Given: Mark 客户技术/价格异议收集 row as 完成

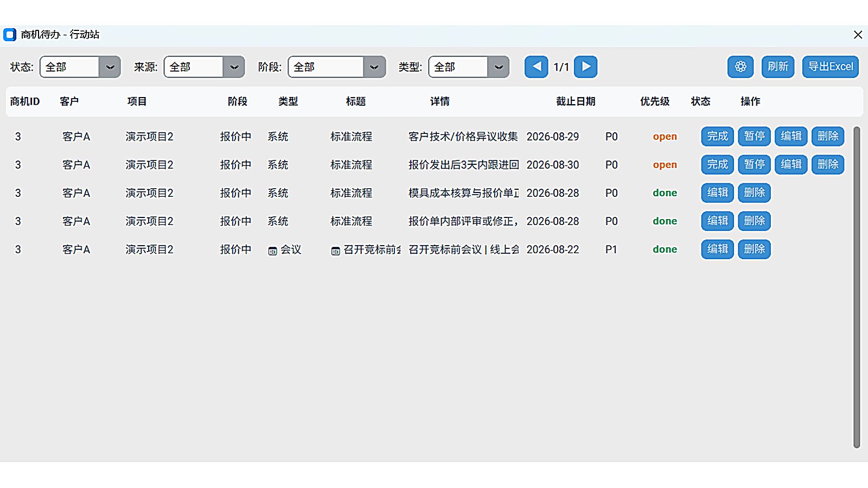Looking at the screenshot, I should point(718,136).
